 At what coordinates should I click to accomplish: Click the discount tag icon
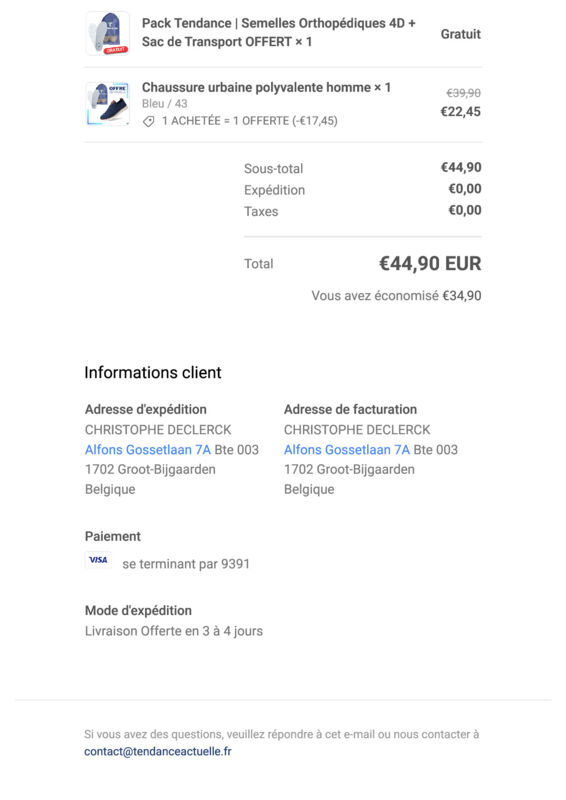click(x=149, y=121)
